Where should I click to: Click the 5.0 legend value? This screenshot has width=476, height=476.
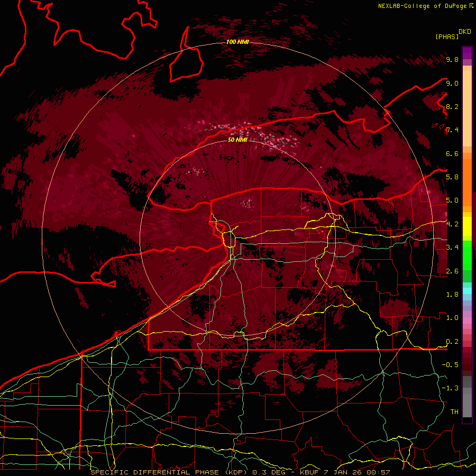coord(452,200)
